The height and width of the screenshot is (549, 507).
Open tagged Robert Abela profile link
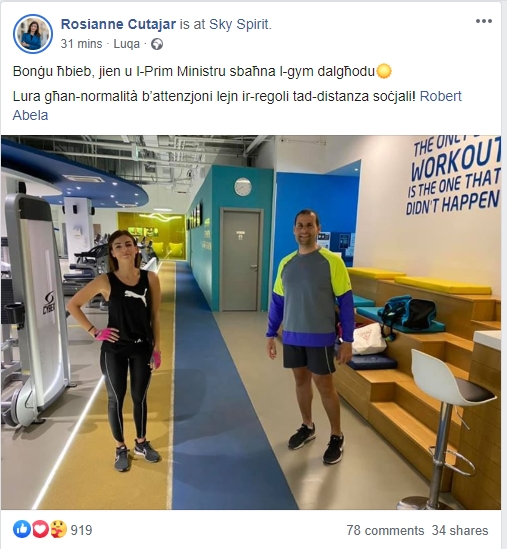click(237, 105)
